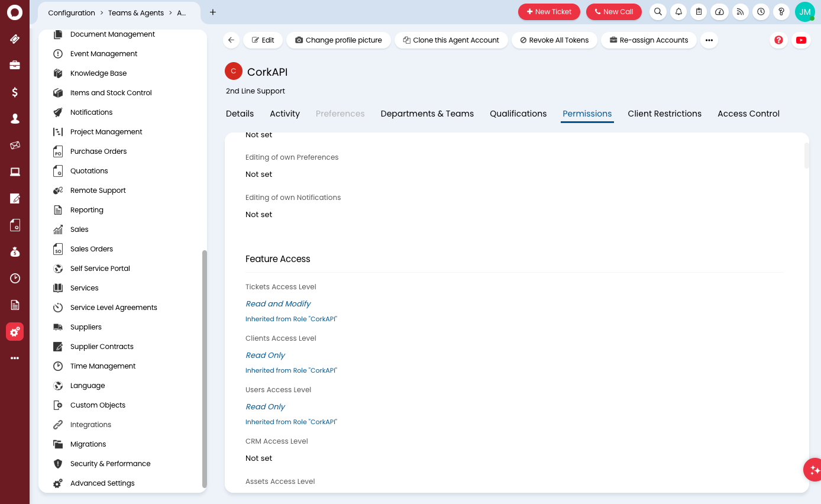
Task: Click the RSS feed icon in top bar
Action: [740, 12]
